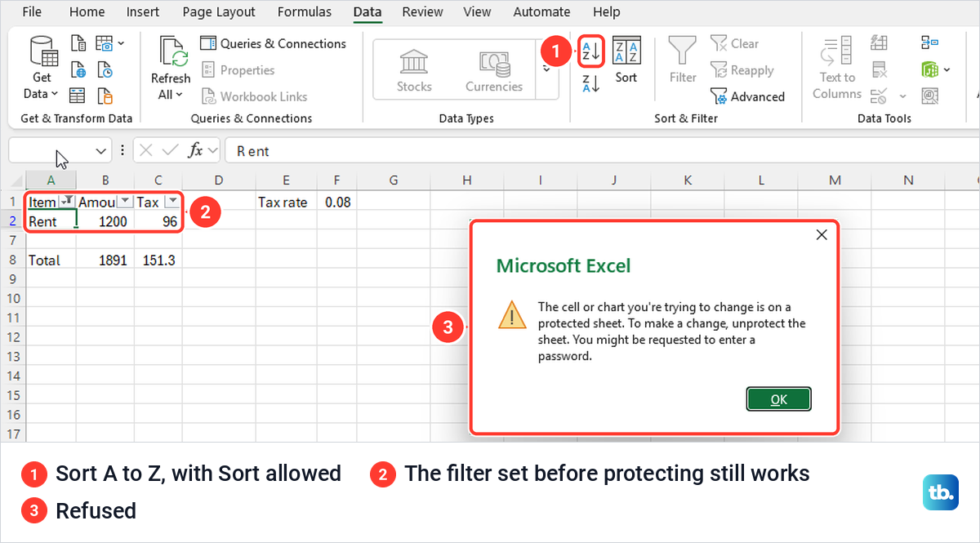Screen dimensions: 980x543
Task: Click OK in Microsoft Excel dialog
Action: pyautogui.click(x=778, y=398)
